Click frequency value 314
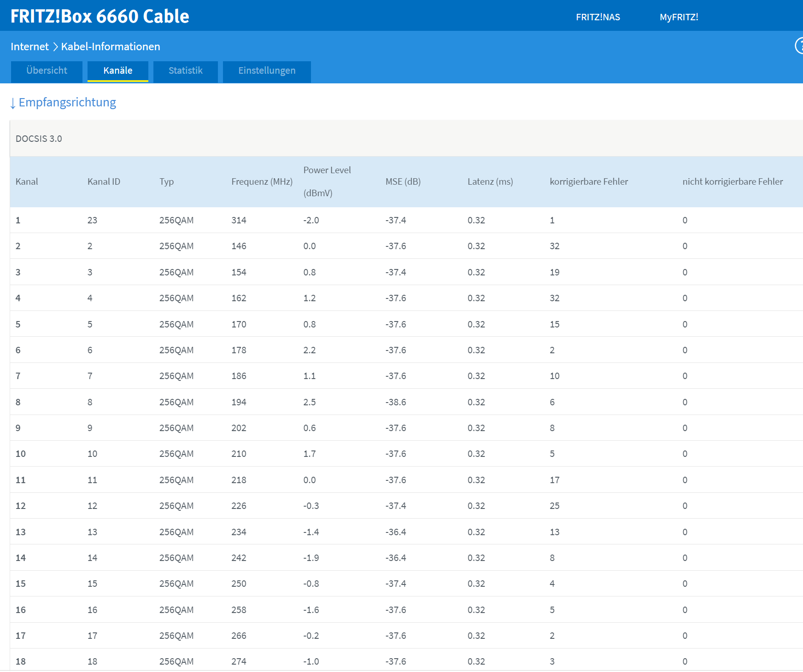Image resolution: width=803 pixels, height=672 pixels. tap(239, 220)
